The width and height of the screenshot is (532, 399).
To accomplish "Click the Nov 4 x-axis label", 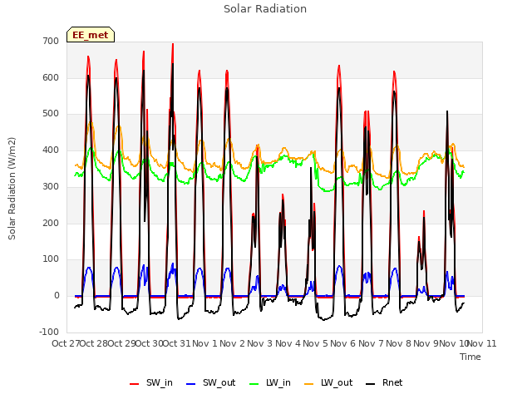I will tap(288, 343).
